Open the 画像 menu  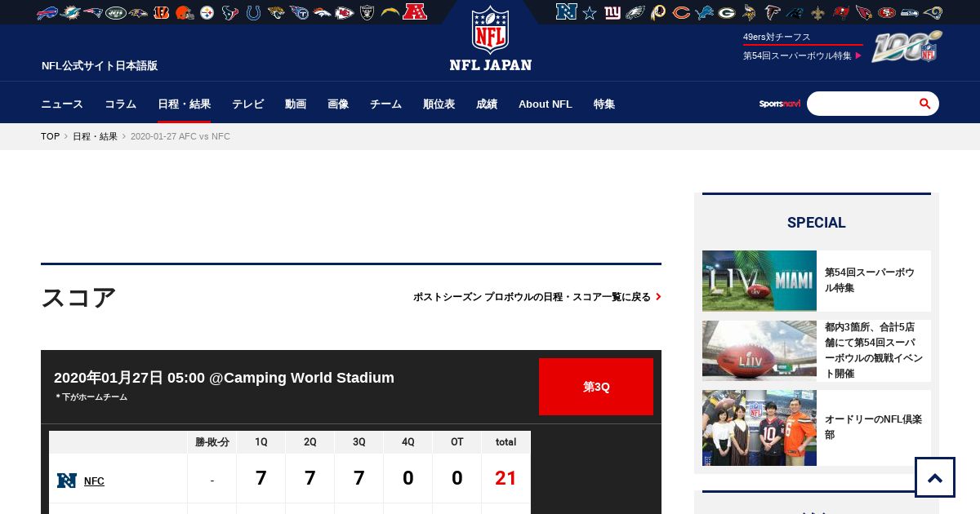pos(338,104)
